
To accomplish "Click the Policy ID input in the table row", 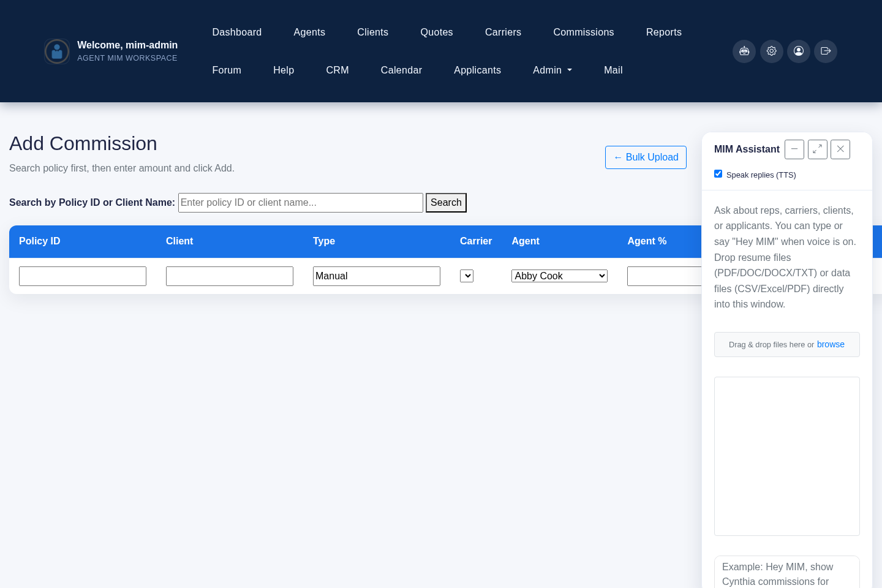I will point(83,276).
